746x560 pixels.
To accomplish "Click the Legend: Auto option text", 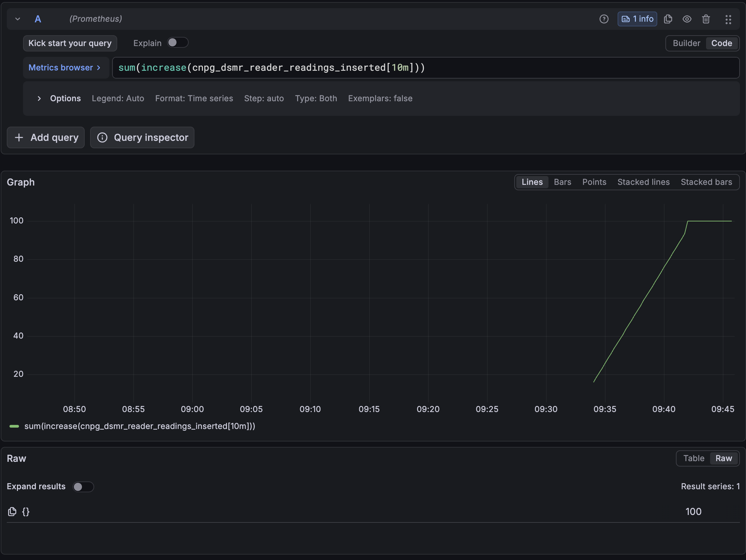I will (118, 99).
